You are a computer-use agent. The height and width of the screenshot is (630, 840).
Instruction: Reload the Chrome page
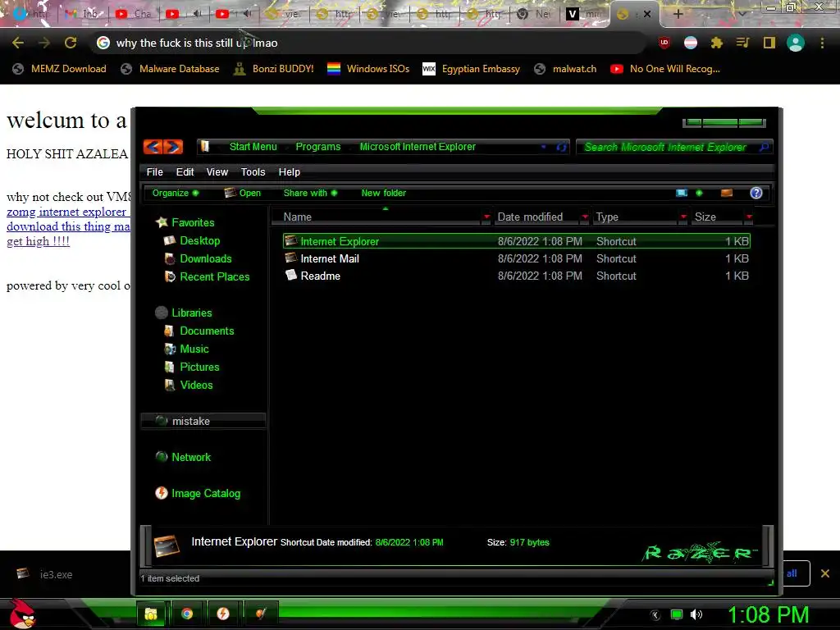coord(71,43)
